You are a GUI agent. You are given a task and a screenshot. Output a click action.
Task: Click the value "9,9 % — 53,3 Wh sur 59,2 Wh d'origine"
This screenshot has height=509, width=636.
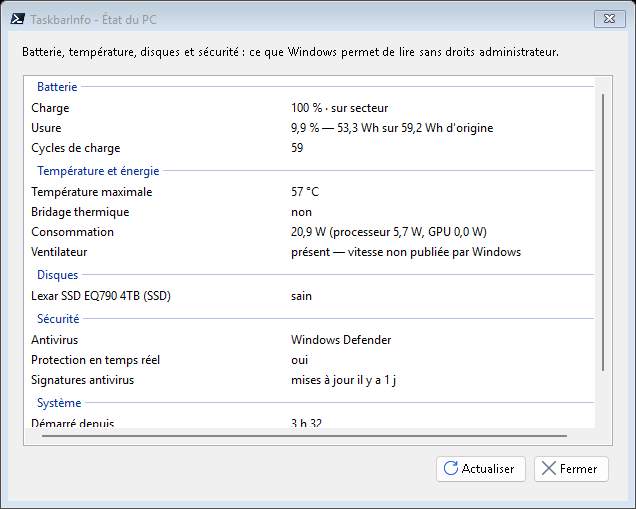392,128
